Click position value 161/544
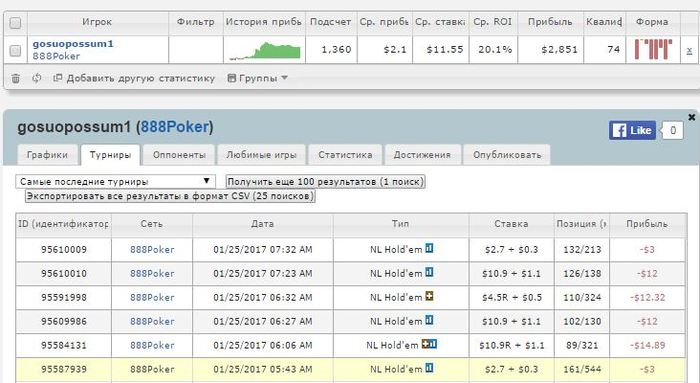 coord(582,370)
